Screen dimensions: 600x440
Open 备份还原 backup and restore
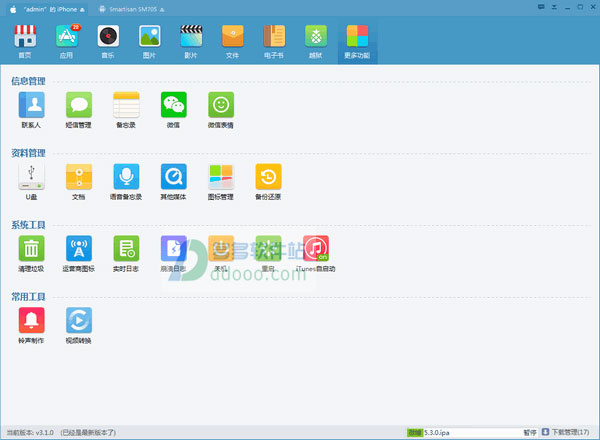(x=269, y=182)
